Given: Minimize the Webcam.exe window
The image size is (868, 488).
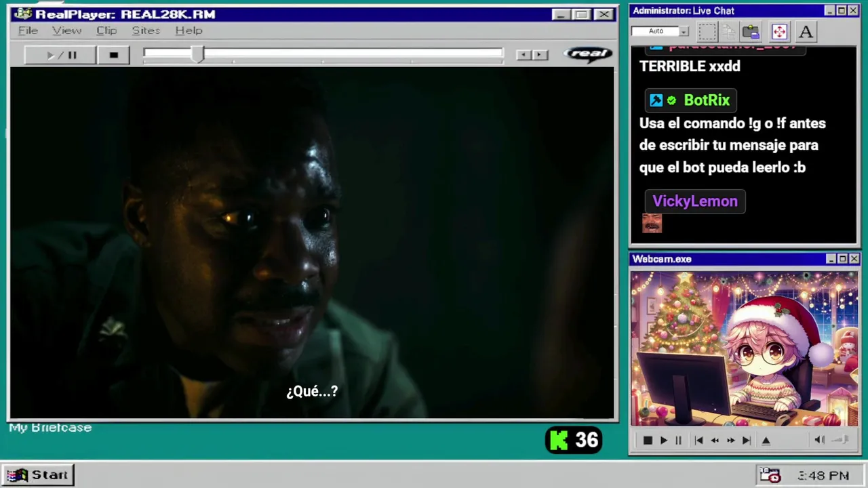Looking at the screenshot, I should pos(831,259).
